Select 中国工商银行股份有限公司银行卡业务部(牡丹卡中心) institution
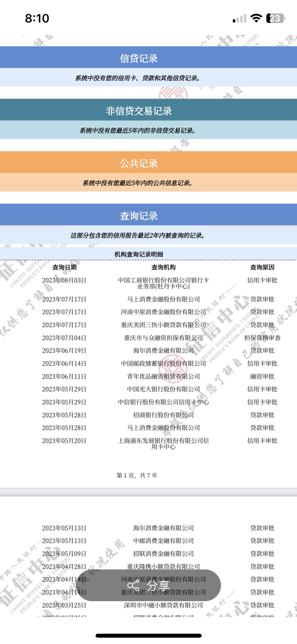Screen dimensions: 297x644 point(163,283)
